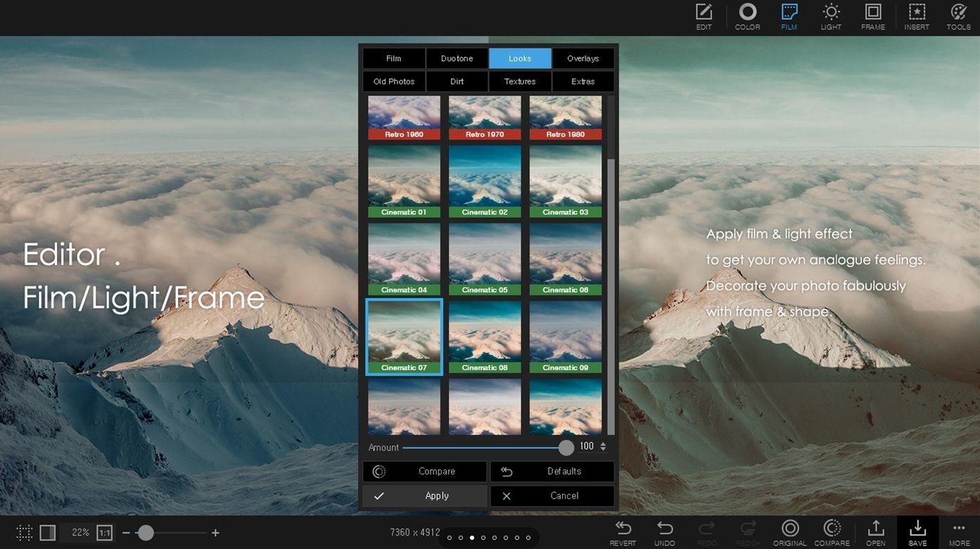
Task: Toggle the 1:1 zoom view
Action: [x=105, y=533]
